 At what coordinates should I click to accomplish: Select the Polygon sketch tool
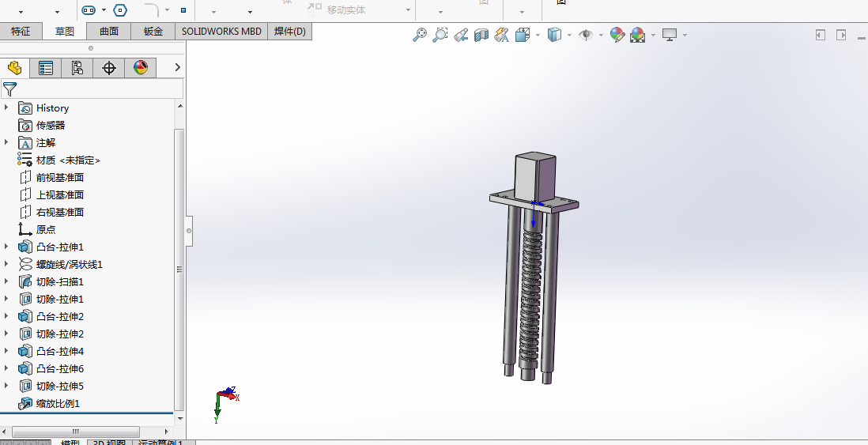pos(120,10)
